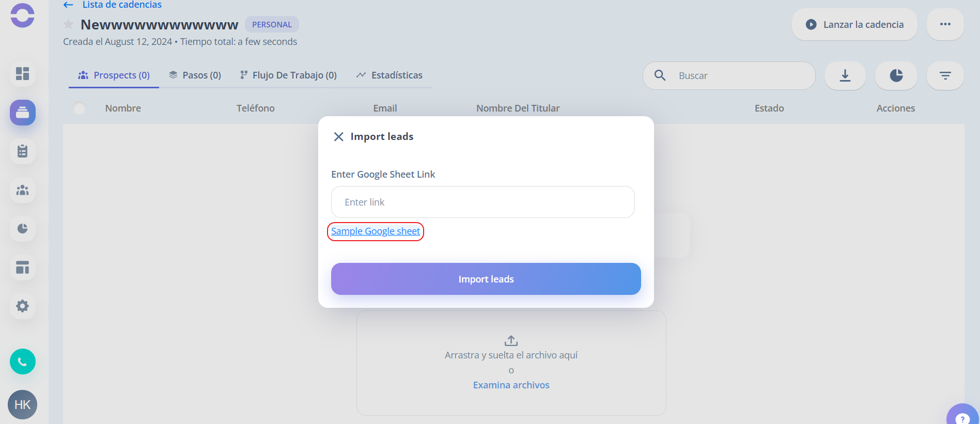Open the people group icon in sidebar

(22, 190)
